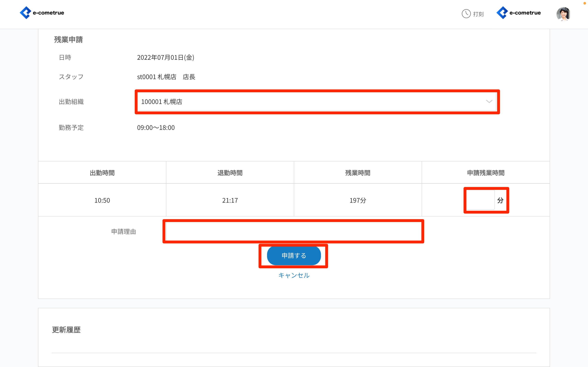Click the 打刻 text label in header
This screenshot has width=588, height=367.
click(x=478, y=14)
